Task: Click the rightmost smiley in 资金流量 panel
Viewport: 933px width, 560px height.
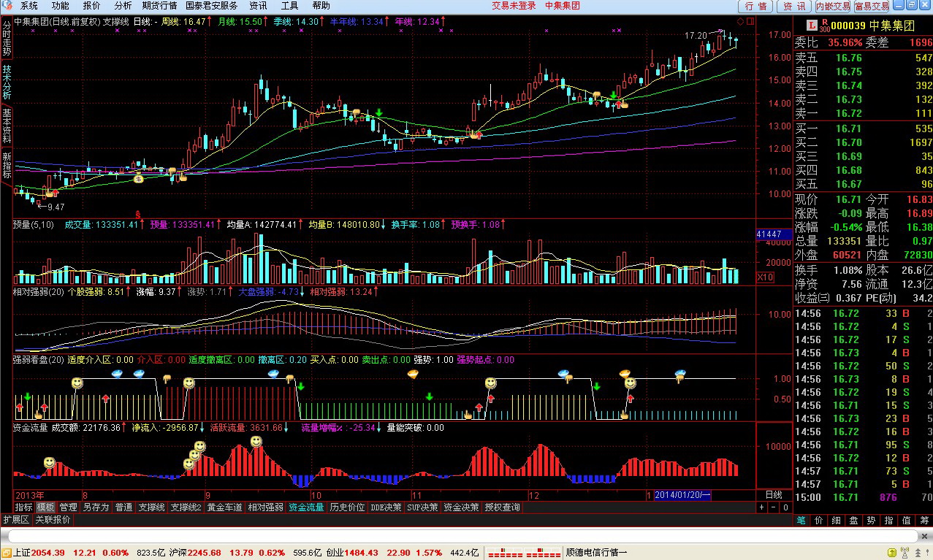Action: pyautogui.click(x=256, y=441)
